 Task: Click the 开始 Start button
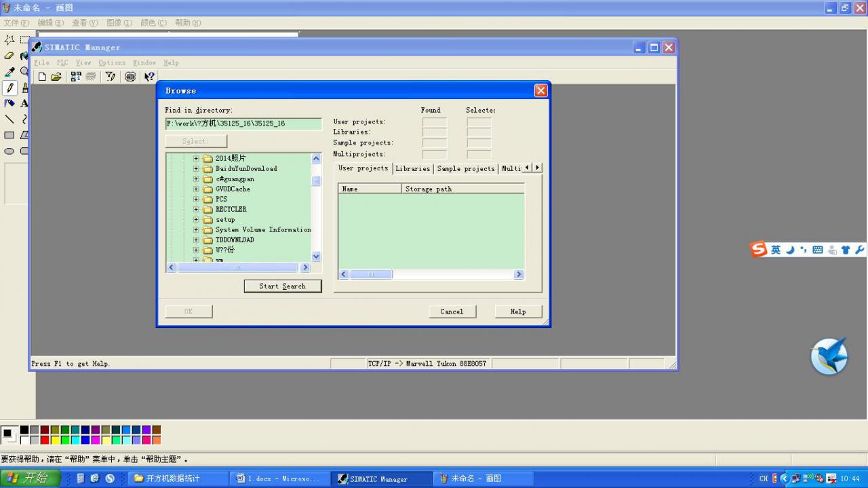click(x=31, y=478)
